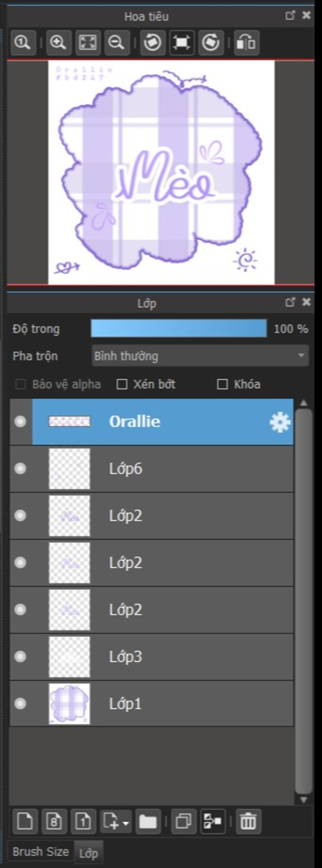Image resolution: width=322 pixels, height=868 pixels.
Task: Reset navigator zoom to 100% icon
Action: click(23, 43)
